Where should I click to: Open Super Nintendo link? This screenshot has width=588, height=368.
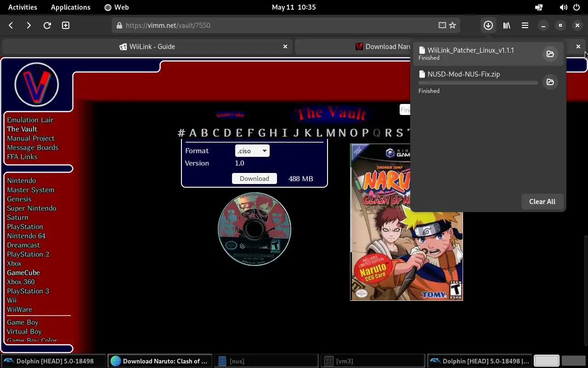(32, 208)
